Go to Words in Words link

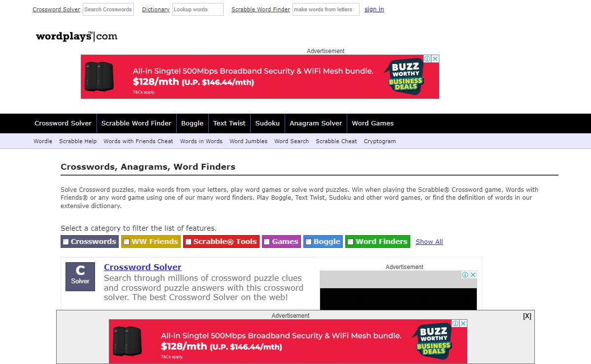(x=201, y=141)
